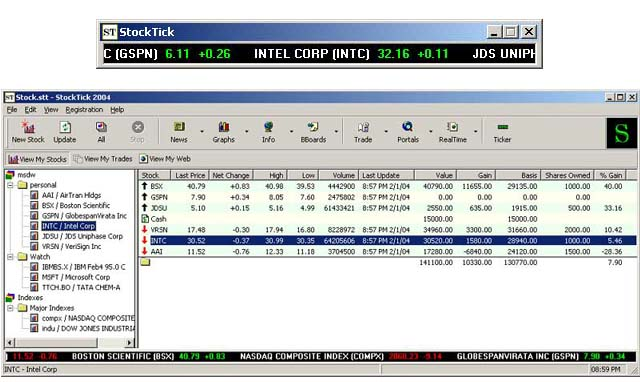640x382 pixels.
Task: Switch to View My Trades tab
Action: coord(103,159)
